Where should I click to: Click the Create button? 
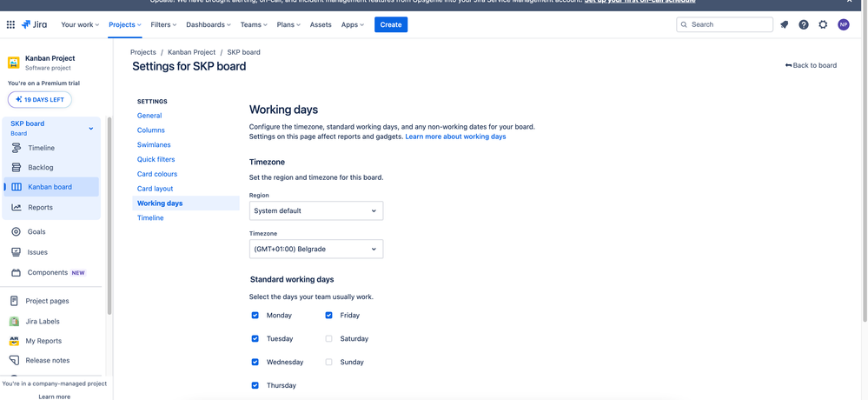[x=391, y=24]
